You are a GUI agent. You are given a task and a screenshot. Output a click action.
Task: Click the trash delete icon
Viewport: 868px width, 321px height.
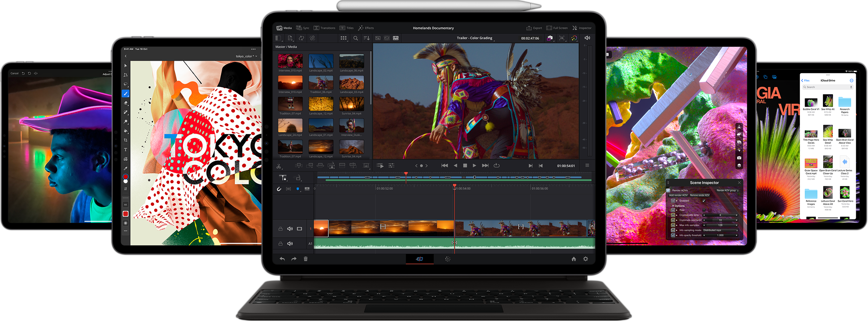[x=305, y=259]
